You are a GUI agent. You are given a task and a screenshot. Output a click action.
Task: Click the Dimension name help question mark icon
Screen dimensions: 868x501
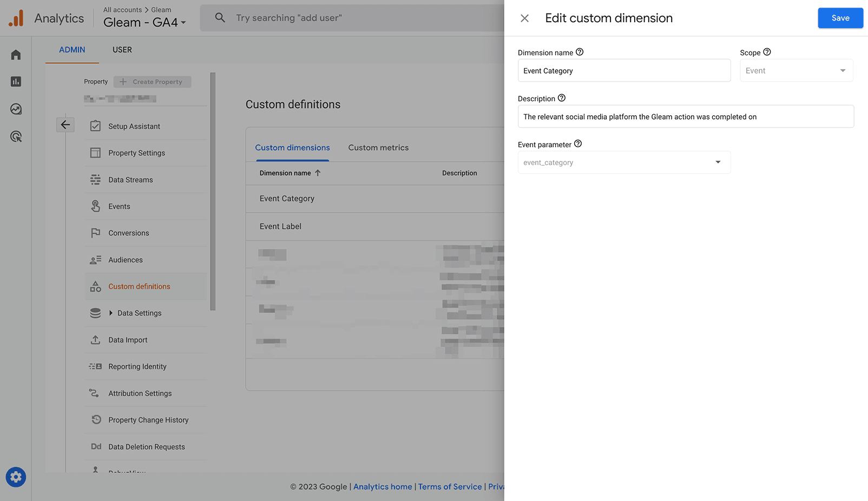pyautogui.click(x=580, y=51)
